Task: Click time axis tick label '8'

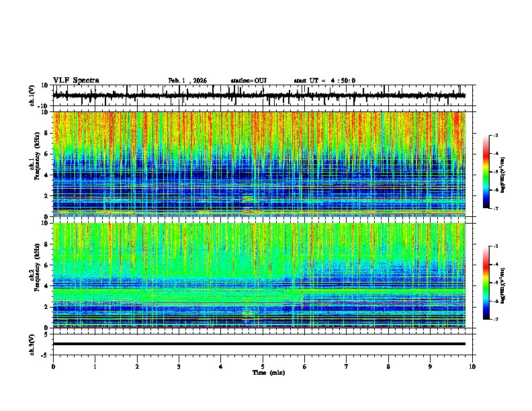Action: click(x=388, y=367)
